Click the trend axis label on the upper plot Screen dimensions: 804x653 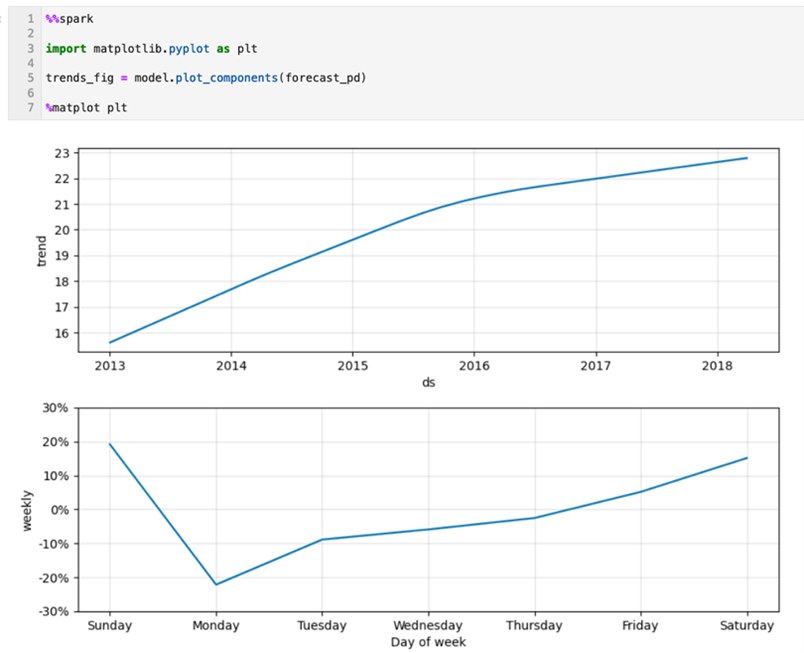[40, 250]
